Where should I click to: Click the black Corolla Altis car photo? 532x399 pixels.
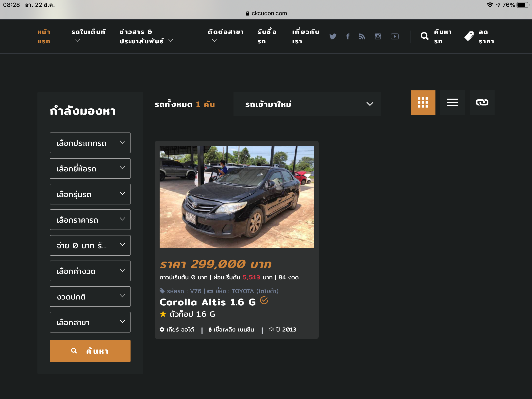tap(236, 197)
